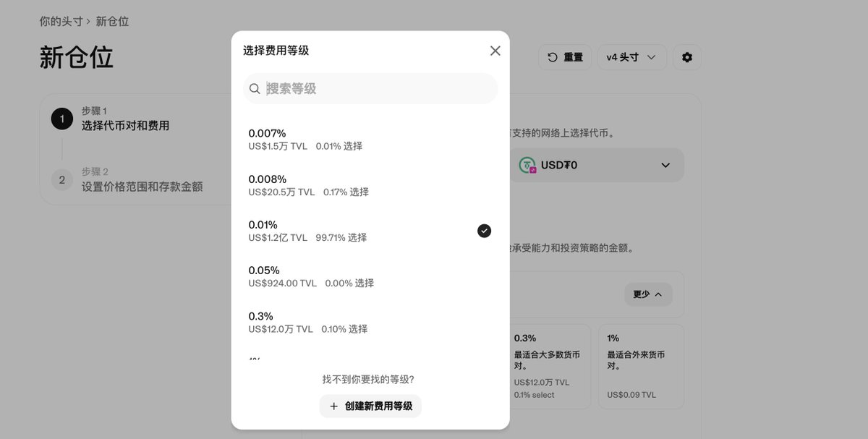This screenshot has width=868, height=439.
Task: Click 选择费用等级 dialog title
Action: (276, 51)
